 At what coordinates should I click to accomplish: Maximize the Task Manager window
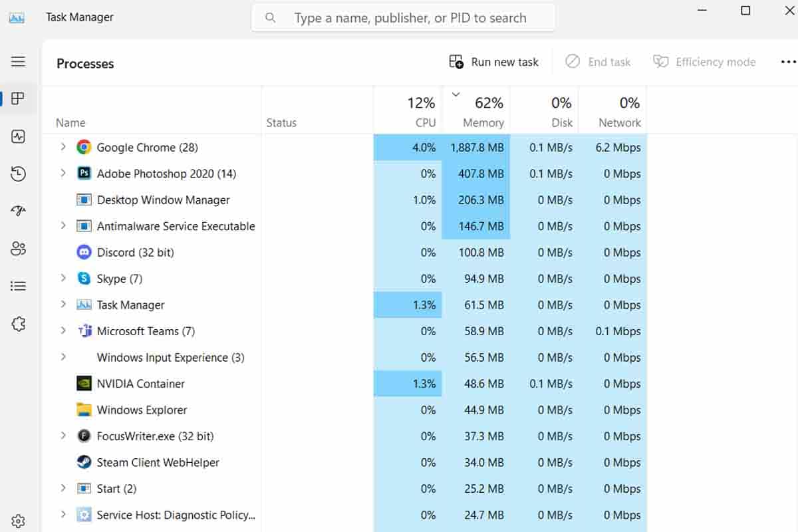745,11
